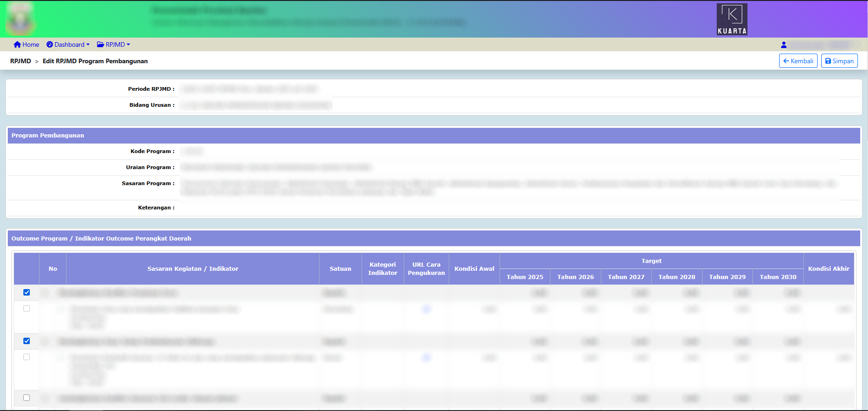
Task: Open first indicator URL Cara Pengukuran icon
Action: [426, 309]
